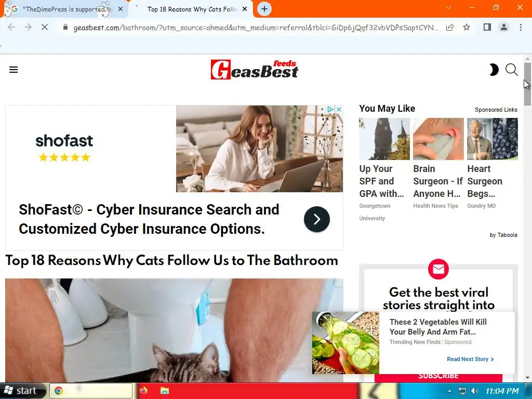Follow the Read Next Story link
This screenshot has height=399, width=532.
click(x=470, y=359)
